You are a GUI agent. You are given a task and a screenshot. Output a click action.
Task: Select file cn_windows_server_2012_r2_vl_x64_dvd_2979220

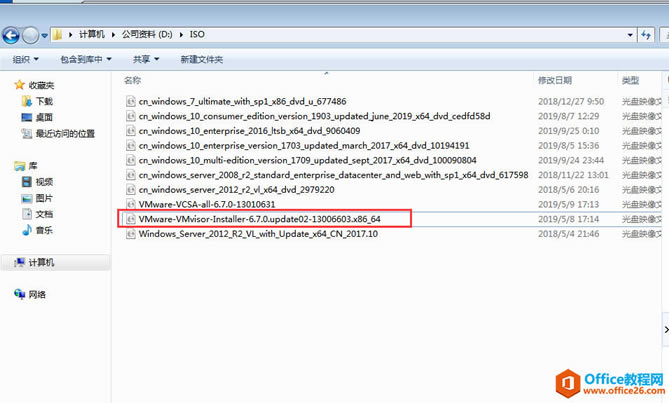click(236, 190)
